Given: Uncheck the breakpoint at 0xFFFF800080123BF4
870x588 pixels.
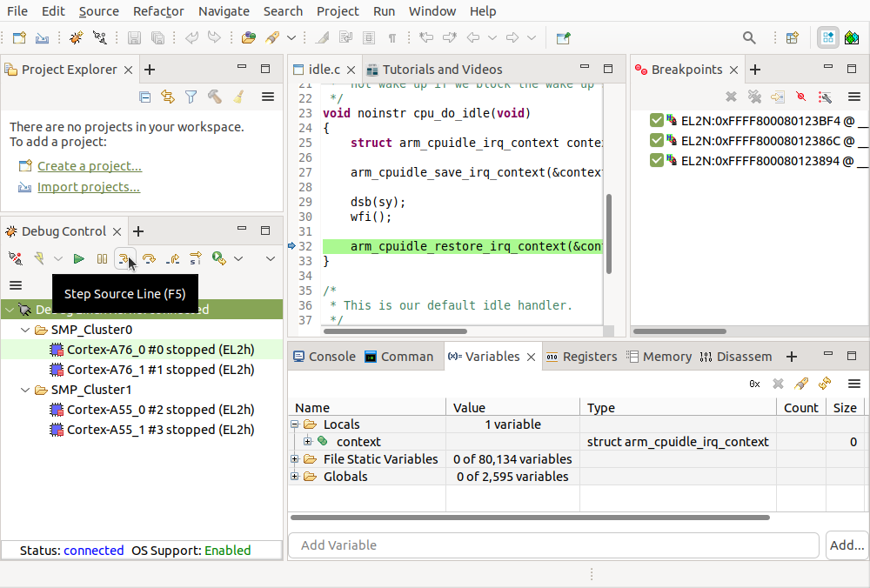Looking at the screenshot, I should tap(657, 120).
